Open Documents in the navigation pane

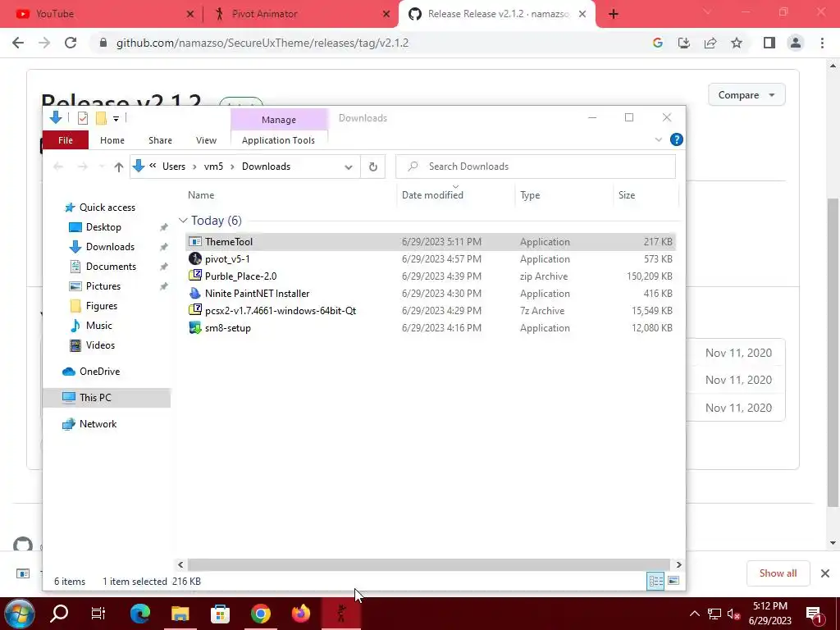(111, 267)
